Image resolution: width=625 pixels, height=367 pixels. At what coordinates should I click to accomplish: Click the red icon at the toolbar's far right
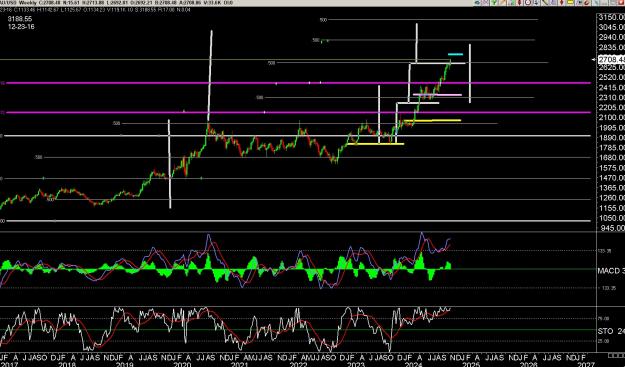[621, 2]
